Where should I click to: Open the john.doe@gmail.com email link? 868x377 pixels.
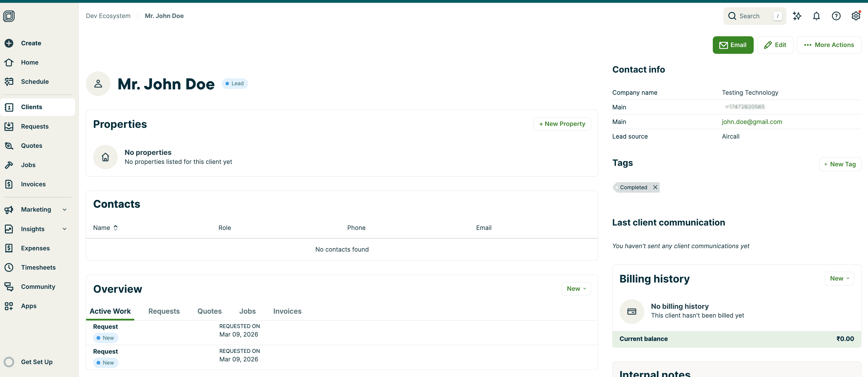point(752,122)
